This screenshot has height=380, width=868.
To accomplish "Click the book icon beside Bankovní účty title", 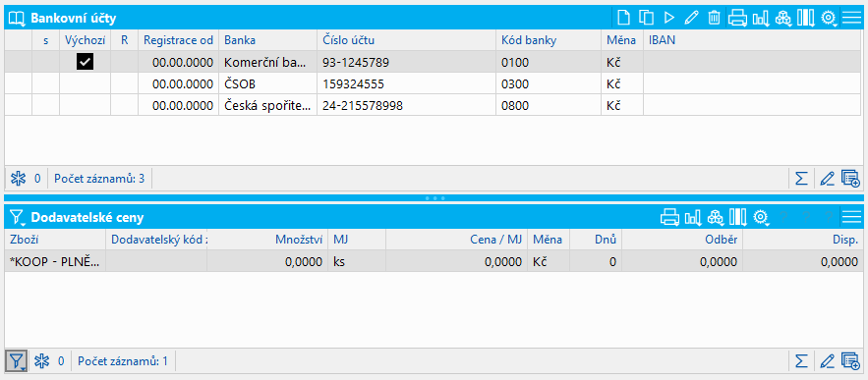I will coord(17,19).
